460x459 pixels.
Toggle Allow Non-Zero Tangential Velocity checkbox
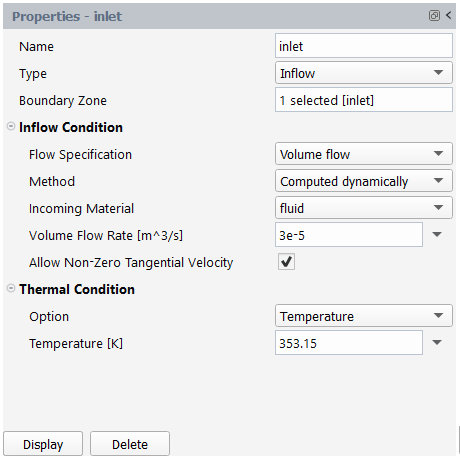coord(287,262)
